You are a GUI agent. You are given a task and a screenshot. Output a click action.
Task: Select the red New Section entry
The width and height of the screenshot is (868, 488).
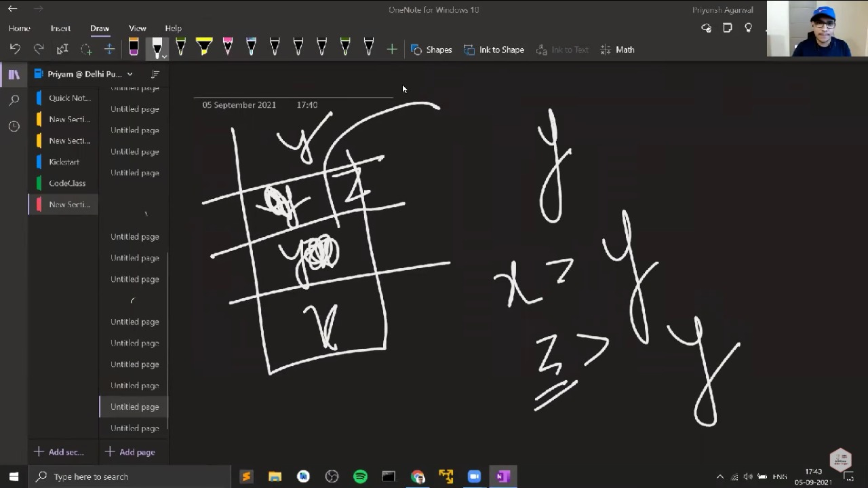tap(63, 204)
